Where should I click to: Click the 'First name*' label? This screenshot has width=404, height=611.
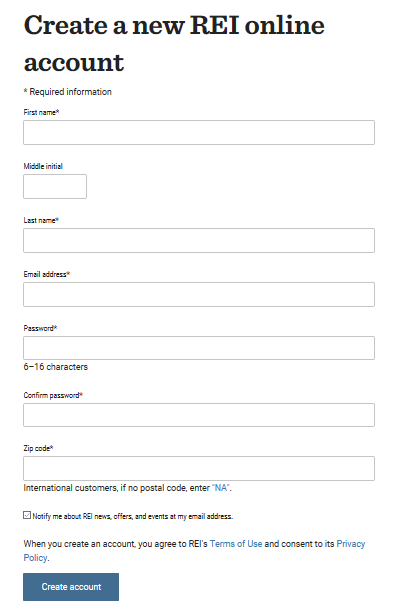click(41, 112)
